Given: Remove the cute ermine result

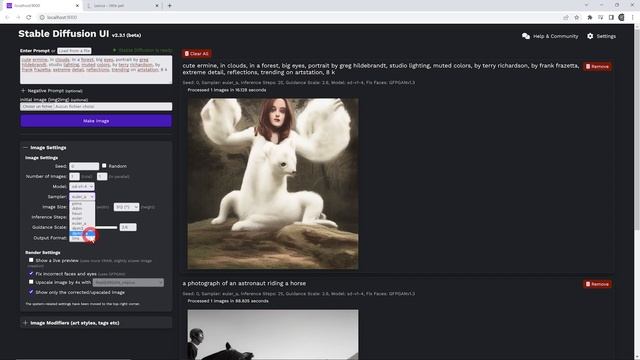Looking at the screenshot, I should coord(597,67).
